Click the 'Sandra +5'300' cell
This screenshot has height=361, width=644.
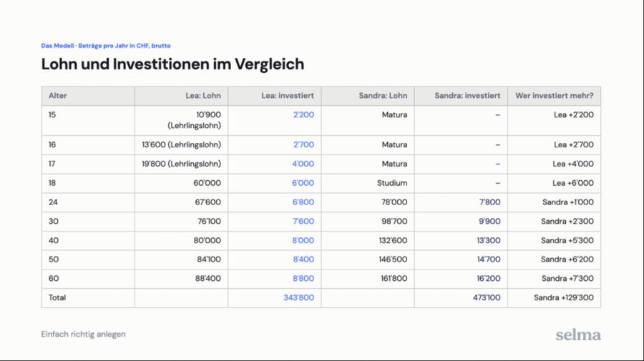[554, 241]
